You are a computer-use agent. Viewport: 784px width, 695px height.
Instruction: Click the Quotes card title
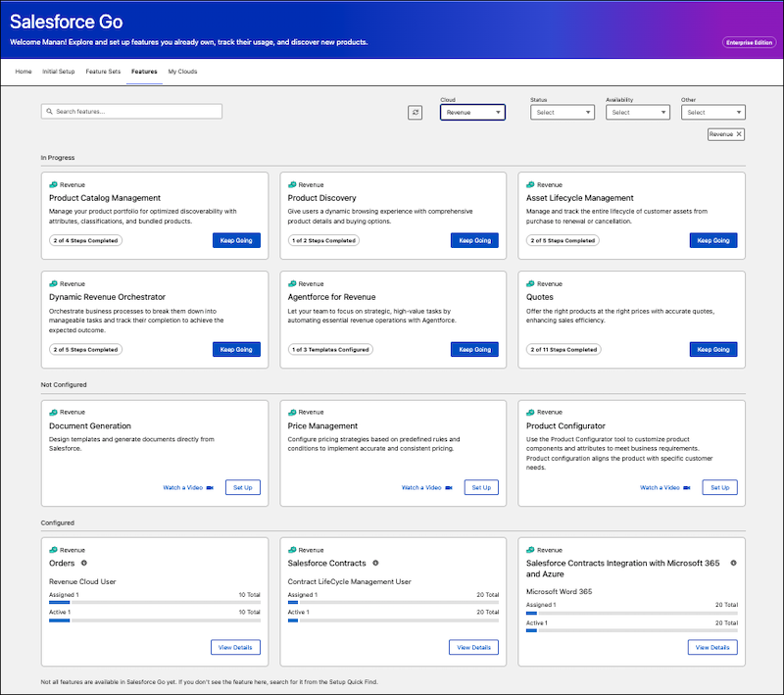540,297
